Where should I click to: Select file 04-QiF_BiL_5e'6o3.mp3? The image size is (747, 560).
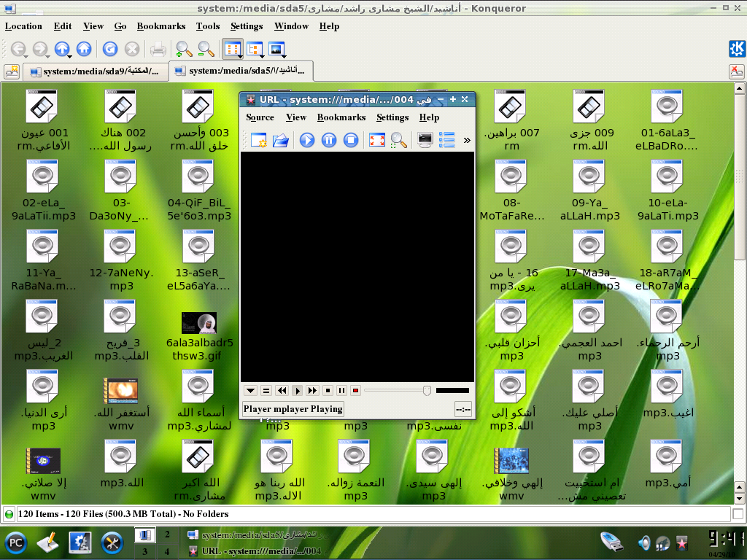198,190
